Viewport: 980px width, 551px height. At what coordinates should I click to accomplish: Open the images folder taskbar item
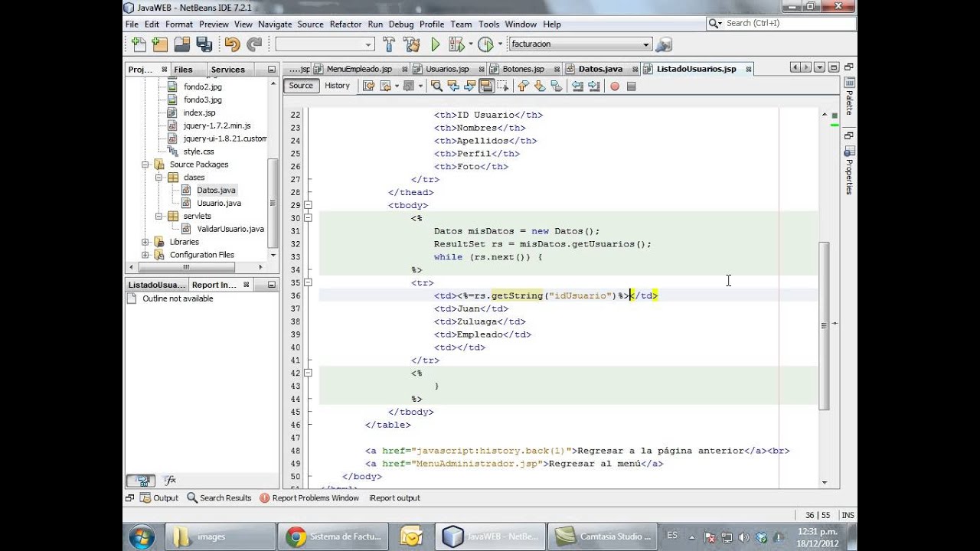(x=220, y=536)
